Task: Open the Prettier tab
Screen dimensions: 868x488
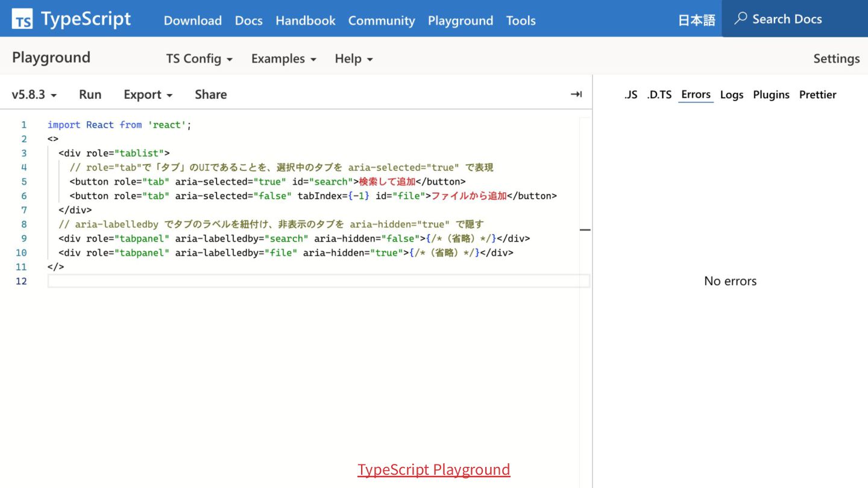Action: click(x=817, y=95)
